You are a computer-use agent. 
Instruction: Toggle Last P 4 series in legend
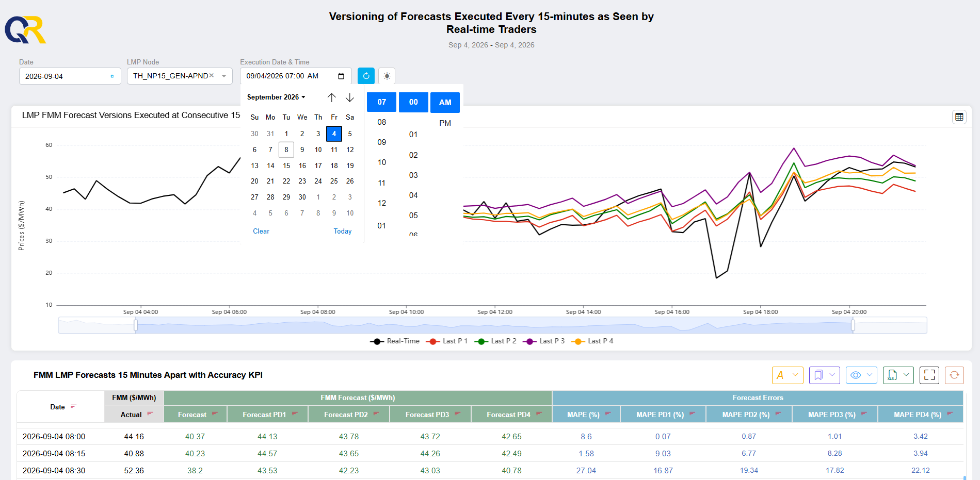click(592, 341)
